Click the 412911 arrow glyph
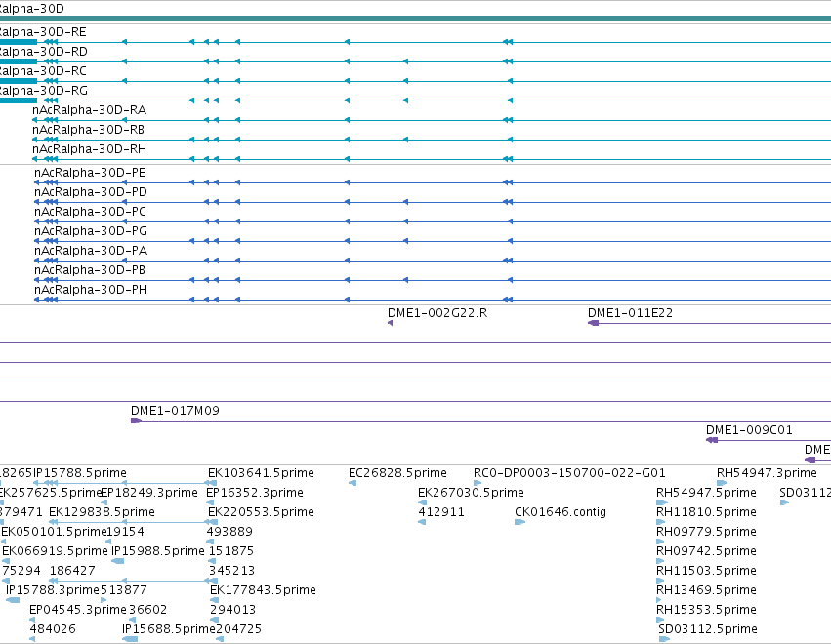Viewport: 831px width, 644px height. click(x=422, y=522)
